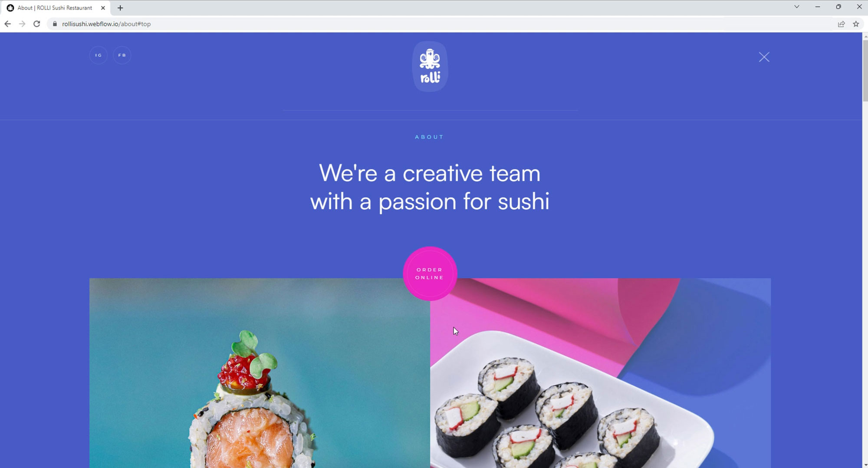This screenshot has height=468, width=868.
Task: Click the salmon sushi roll image
Action: click(260, 373)
